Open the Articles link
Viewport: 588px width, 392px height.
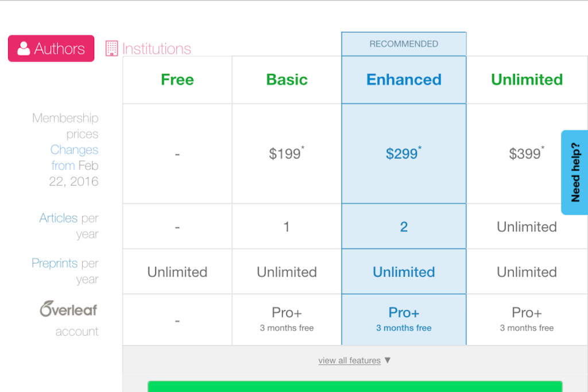pos(59,218)
